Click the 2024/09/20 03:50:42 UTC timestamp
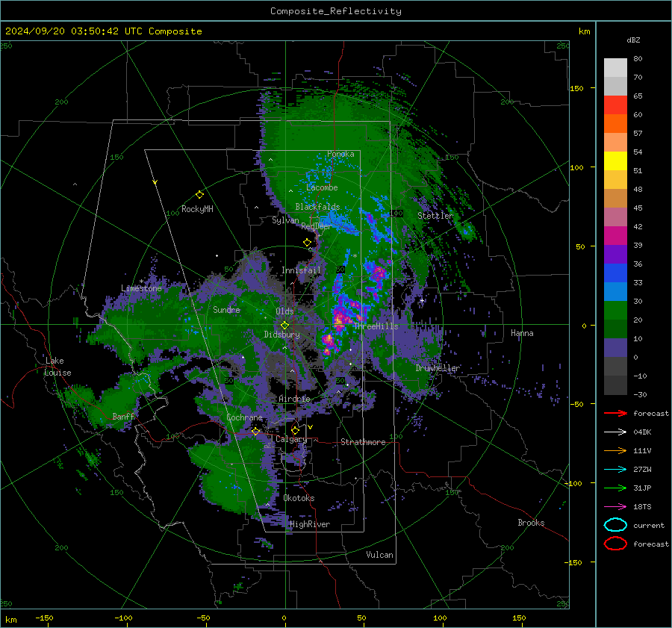This screenshot has height=628, width=672. pyautogui.click(x=103, y=31)
